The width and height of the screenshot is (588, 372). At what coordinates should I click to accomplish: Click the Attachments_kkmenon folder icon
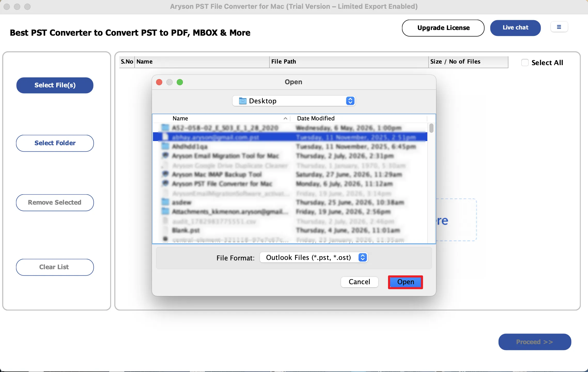[165, 211]
